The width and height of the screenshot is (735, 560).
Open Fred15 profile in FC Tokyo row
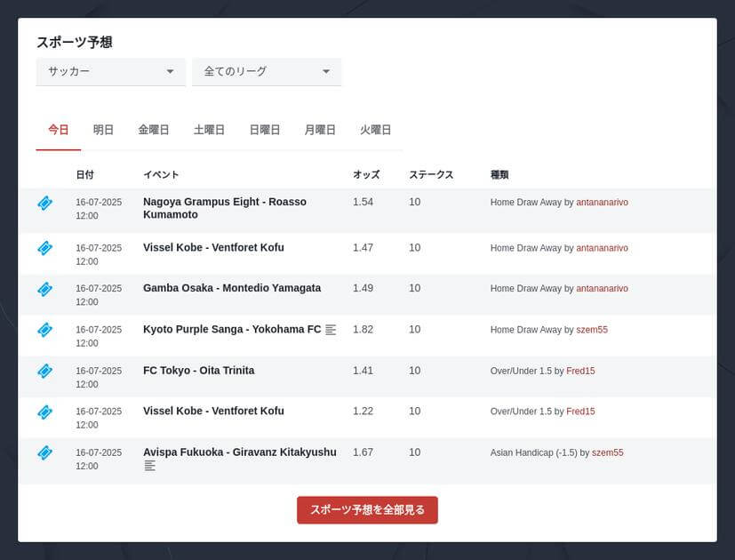point(580,371)
